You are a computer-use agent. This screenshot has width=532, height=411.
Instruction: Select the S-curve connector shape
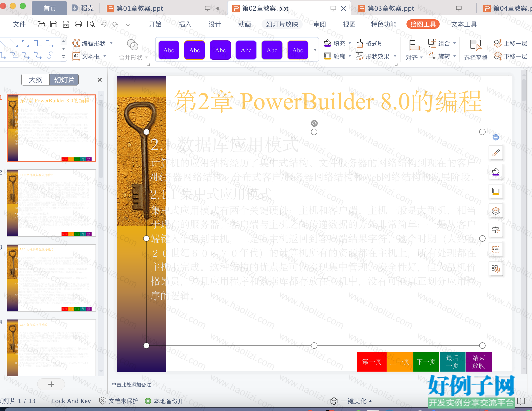[x=50, y=55]
